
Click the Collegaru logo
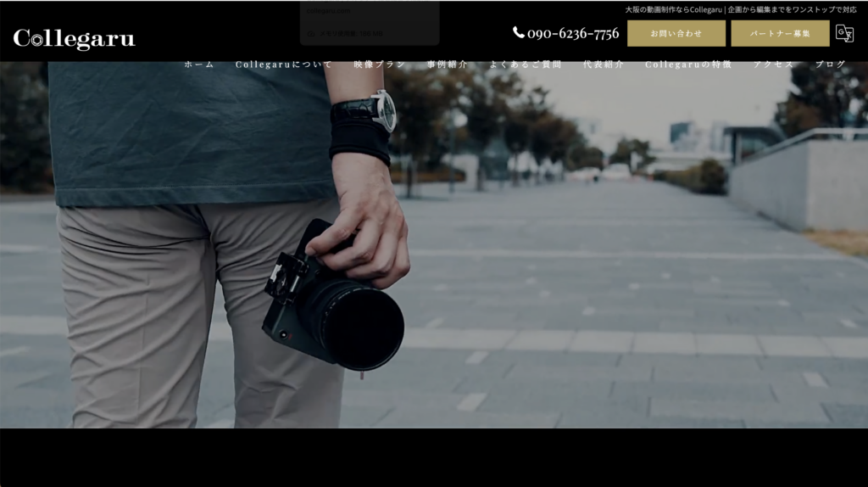tap(74, 39)
